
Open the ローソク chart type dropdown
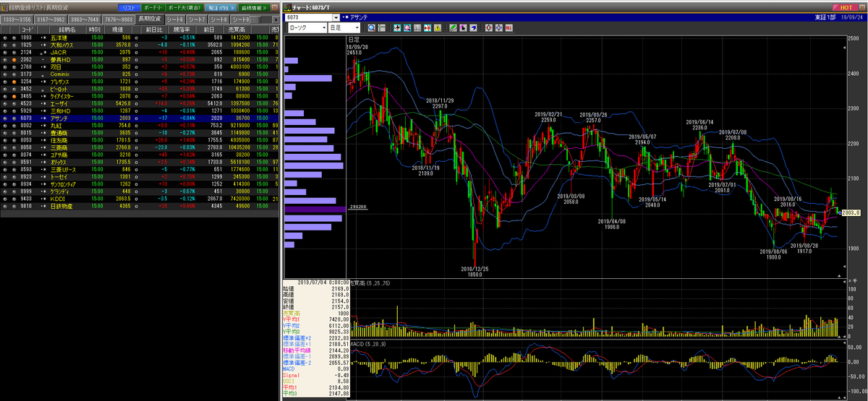point(324,27)
